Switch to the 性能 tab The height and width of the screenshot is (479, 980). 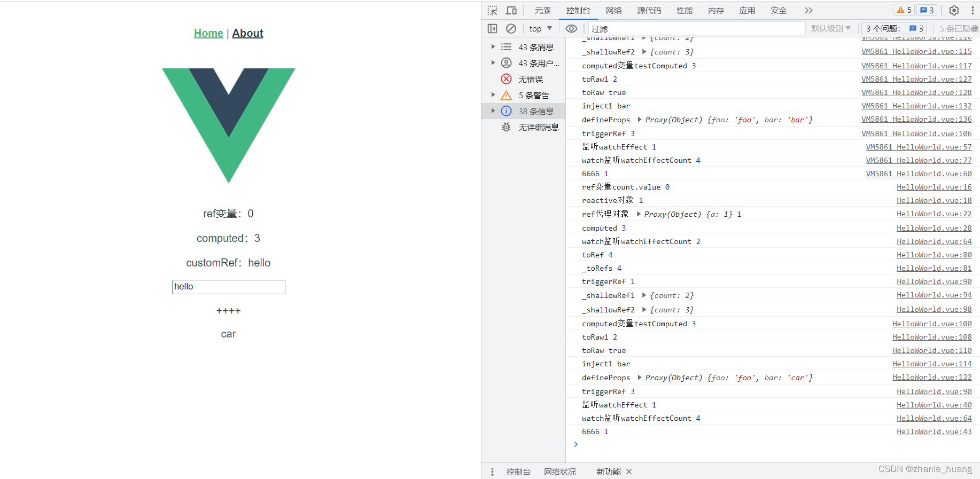685,10
